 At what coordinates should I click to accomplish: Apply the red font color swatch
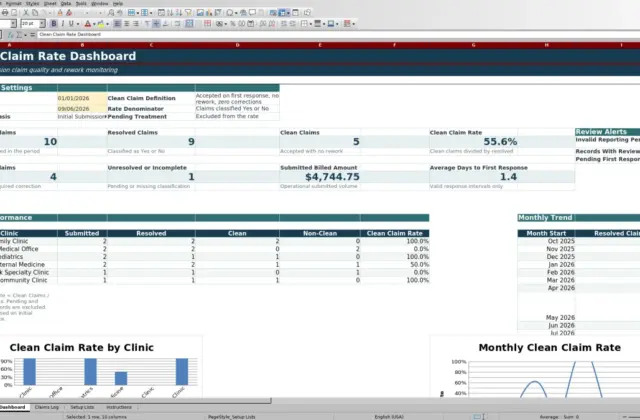click(x=87, y=24)
